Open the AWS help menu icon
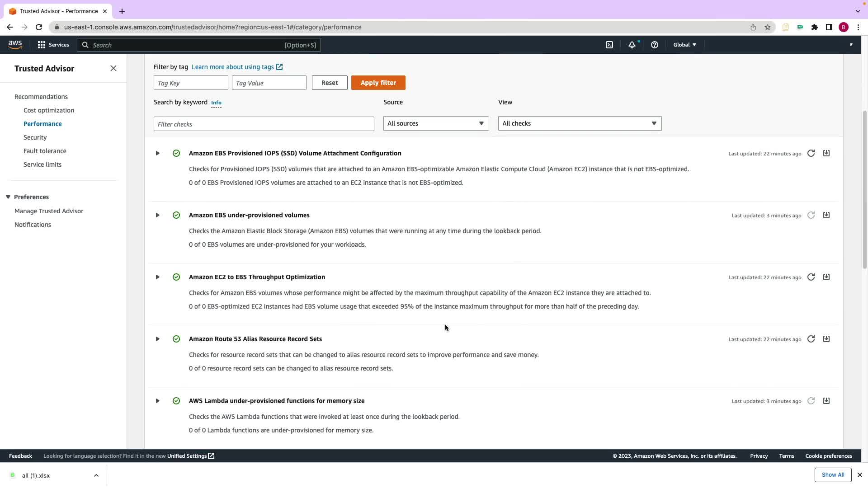The image size is (868, 488). pyautogui.click(x=654, y=45)
